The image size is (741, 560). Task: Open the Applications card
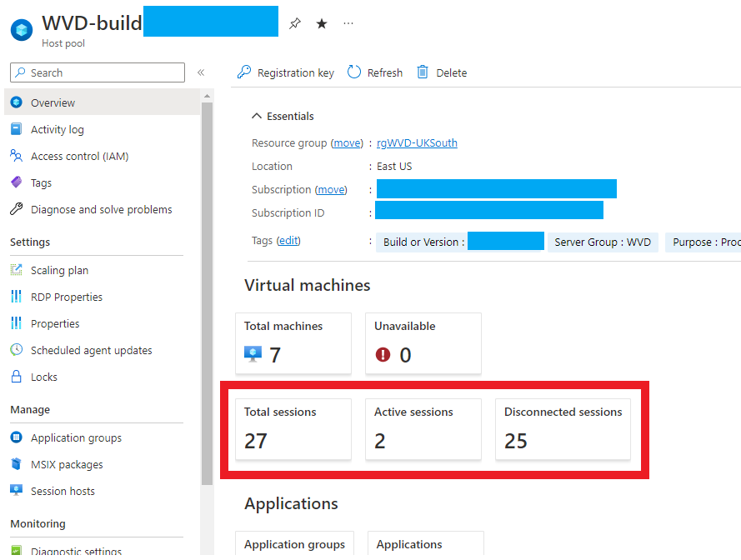pos(426,543)
